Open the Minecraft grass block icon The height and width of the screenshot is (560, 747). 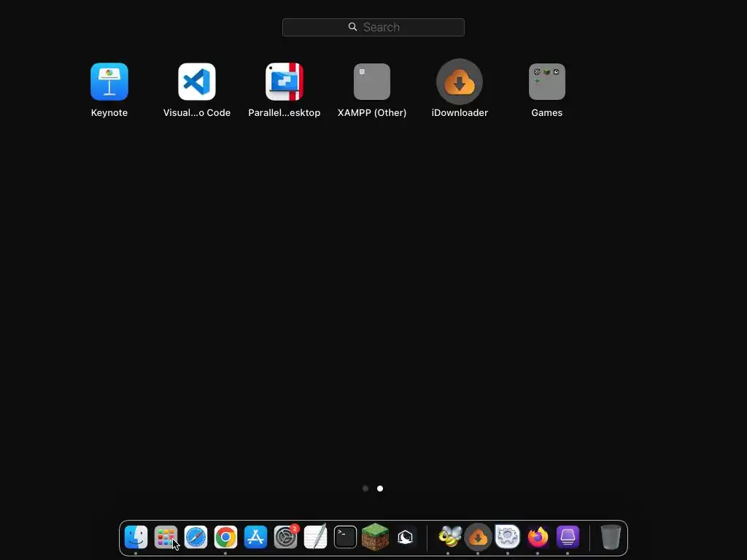click(x=376, y=537)
